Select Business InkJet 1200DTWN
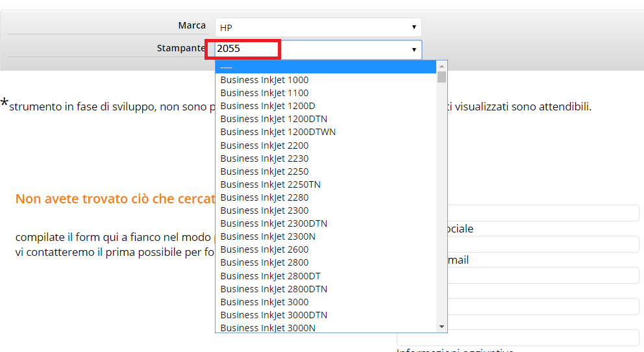 point(278,132)
